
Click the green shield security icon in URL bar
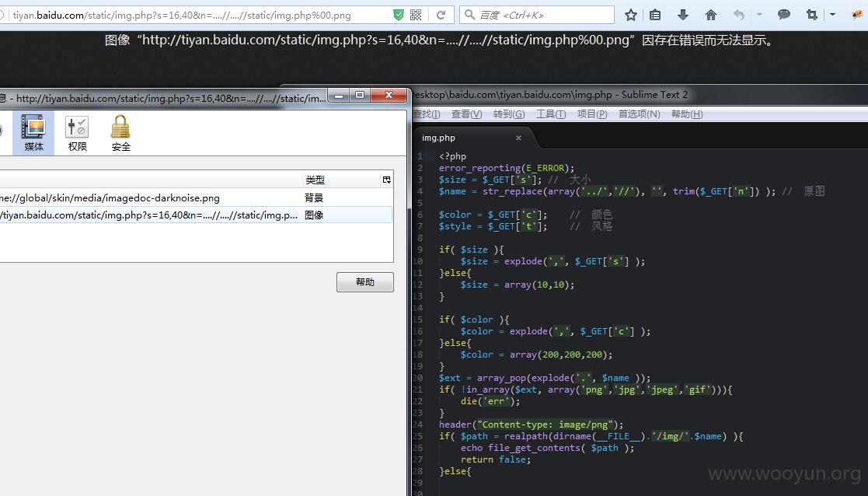coord(398,15)
